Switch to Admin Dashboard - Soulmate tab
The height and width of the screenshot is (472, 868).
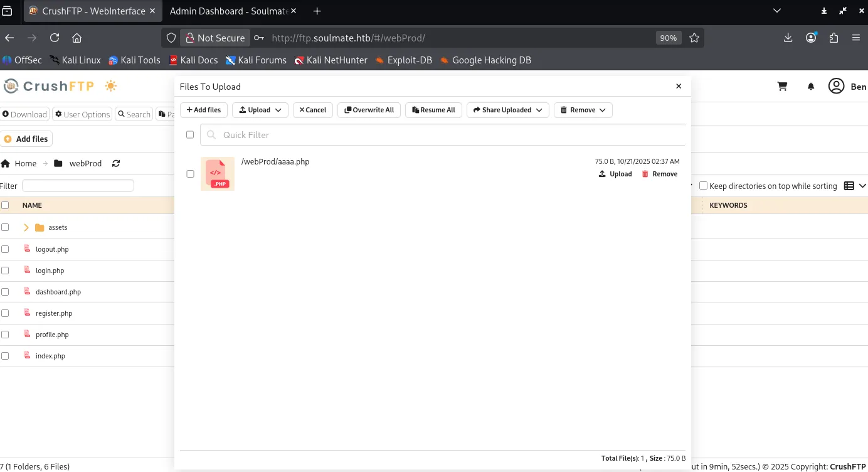point(229,11)
